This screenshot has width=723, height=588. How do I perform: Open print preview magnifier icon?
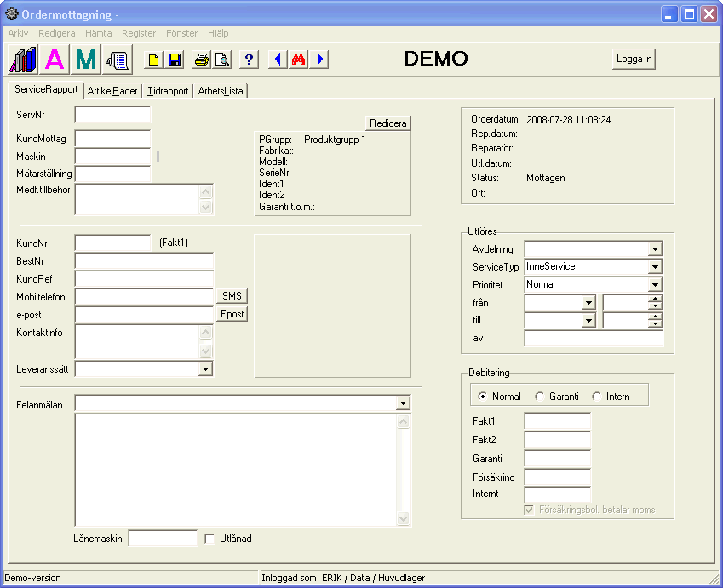(x=221, y=60)
